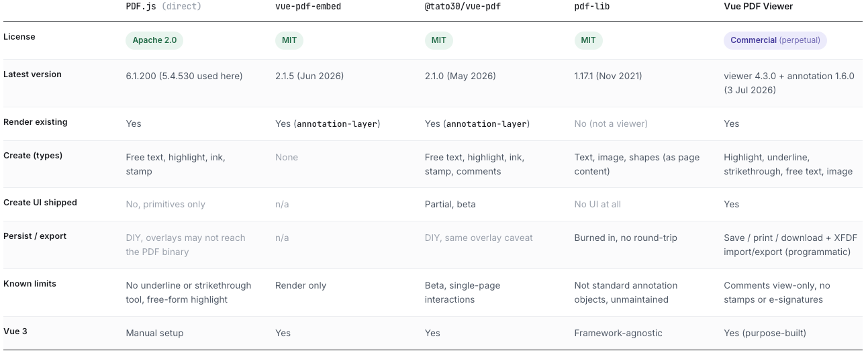The height and width of the screenshot is (357, 868).
Task: Click the Known limits row label
Action: point(30,283)
